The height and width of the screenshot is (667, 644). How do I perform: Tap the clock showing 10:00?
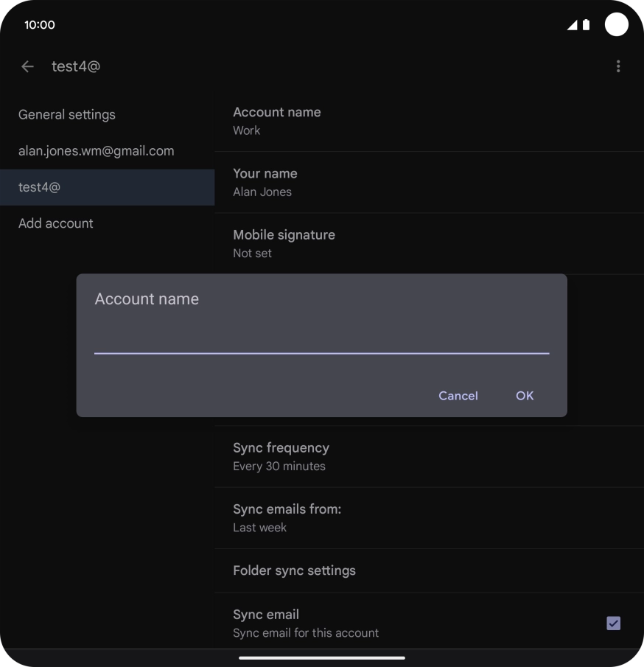[40, 25]
